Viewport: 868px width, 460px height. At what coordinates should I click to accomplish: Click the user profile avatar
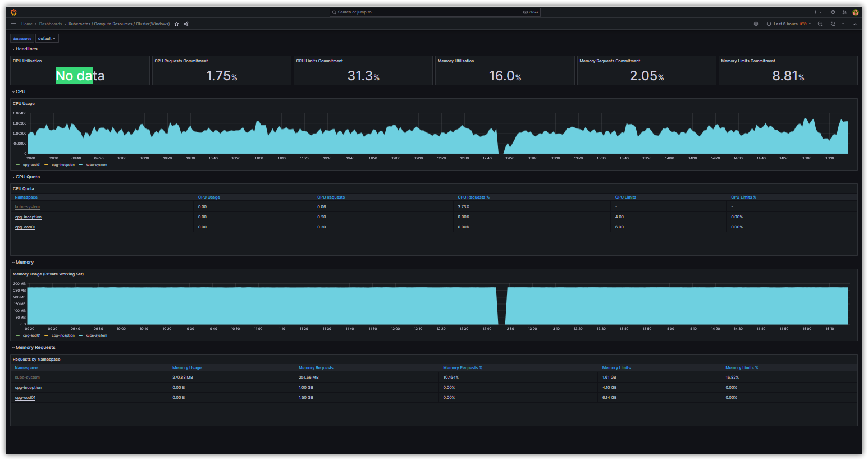pos(855,12)
